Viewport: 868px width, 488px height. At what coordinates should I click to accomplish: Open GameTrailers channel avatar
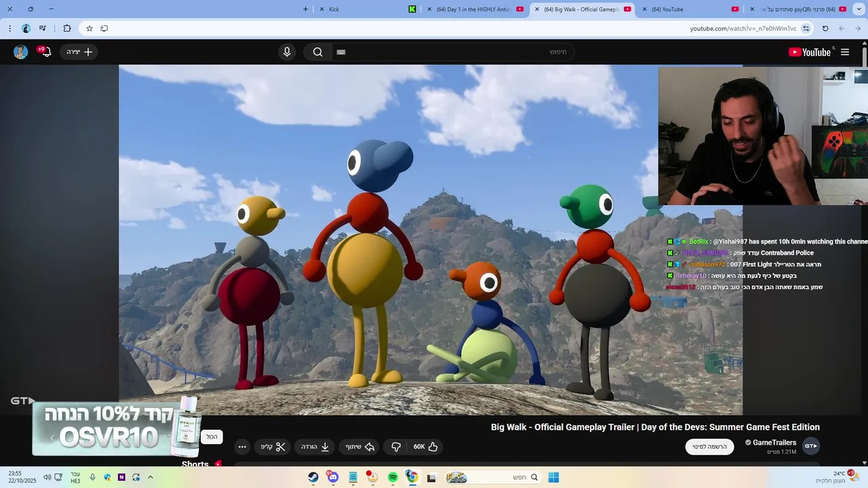point(811,446)
